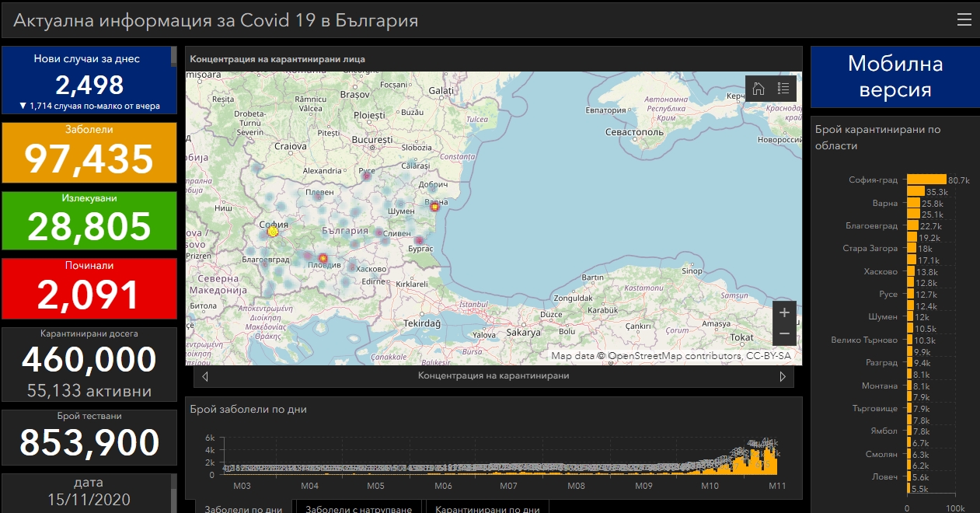980x513 pixels.
Task: Click the Варна bar showing 25.8k
Action: pyautogui.click(x=912, y=203)
